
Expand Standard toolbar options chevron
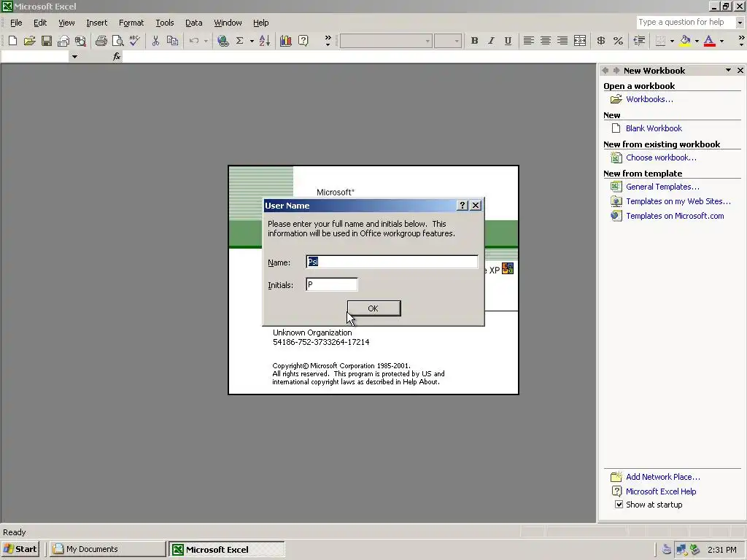[x=328, y=41]
